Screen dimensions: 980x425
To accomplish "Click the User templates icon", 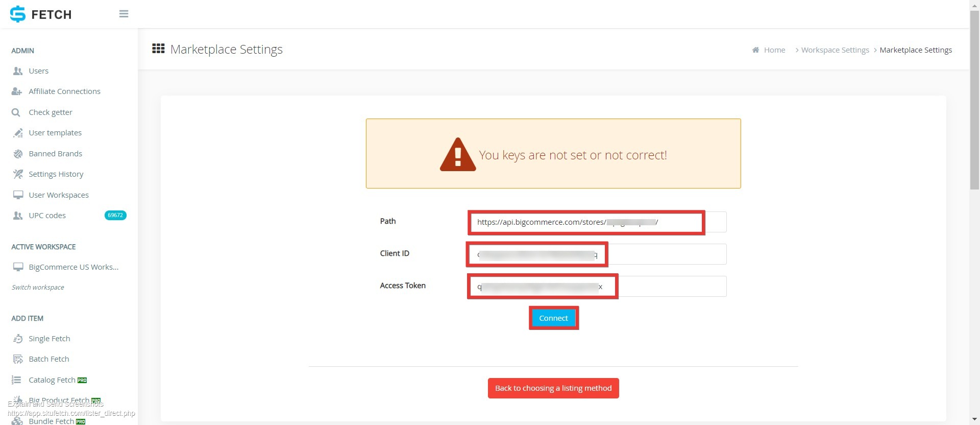I will (x=18, y=133).
